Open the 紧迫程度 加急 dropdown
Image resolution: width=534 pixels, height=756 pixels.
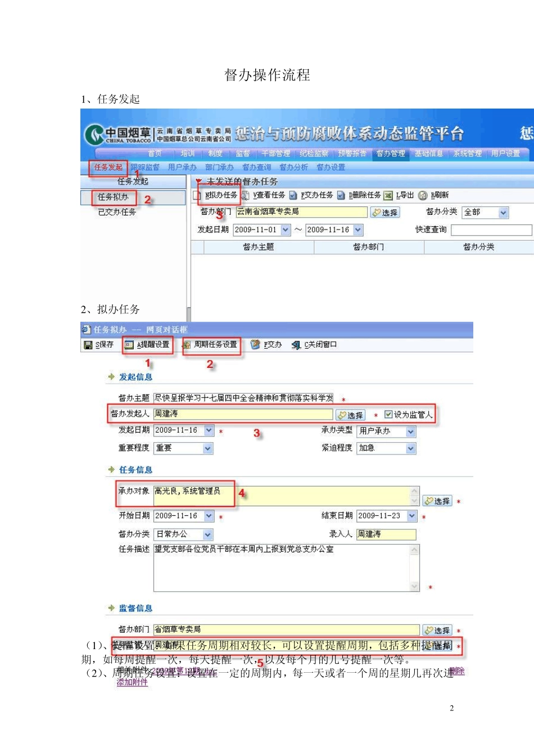pos(411,448)
